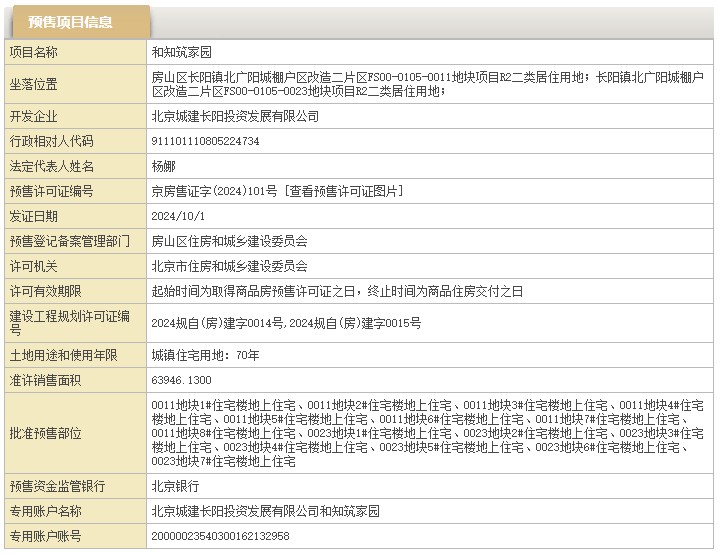This screenshot has width=721, height=556.
Task: Click the 专用账户名称 label
Action: point(46,511)
